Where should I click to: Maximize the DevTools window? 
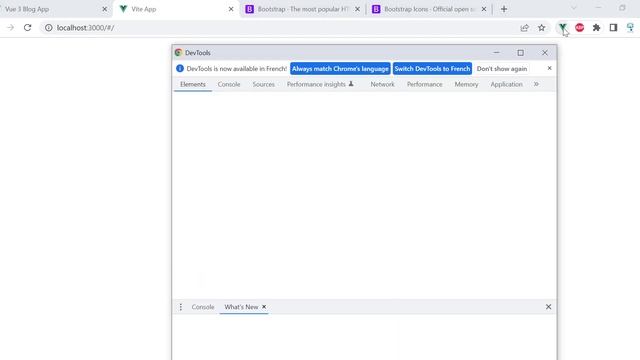tap(520, 53)
